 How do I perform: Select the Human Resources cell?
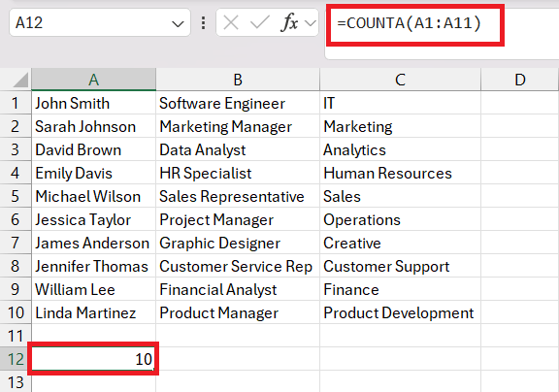401,173
